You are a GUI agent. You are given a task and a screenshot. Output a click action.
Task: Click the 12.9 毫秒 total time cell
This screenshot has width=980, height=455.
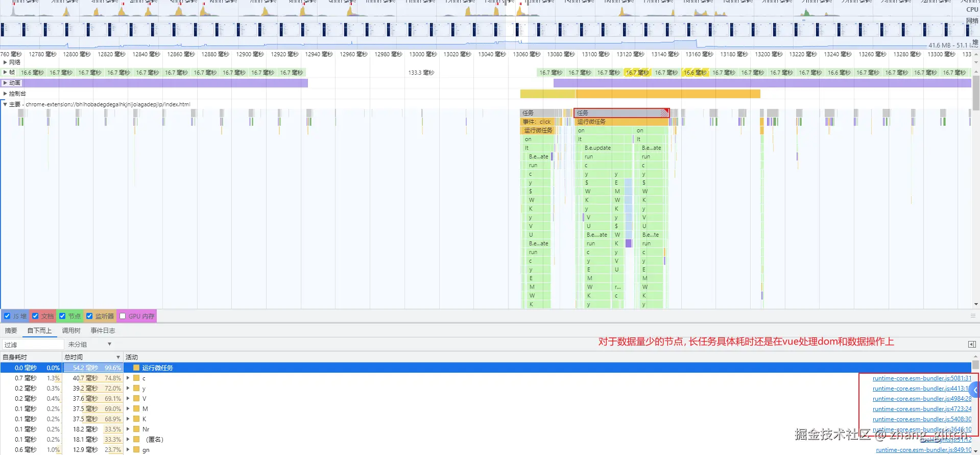pyautogui.click(x=92, y=450)
